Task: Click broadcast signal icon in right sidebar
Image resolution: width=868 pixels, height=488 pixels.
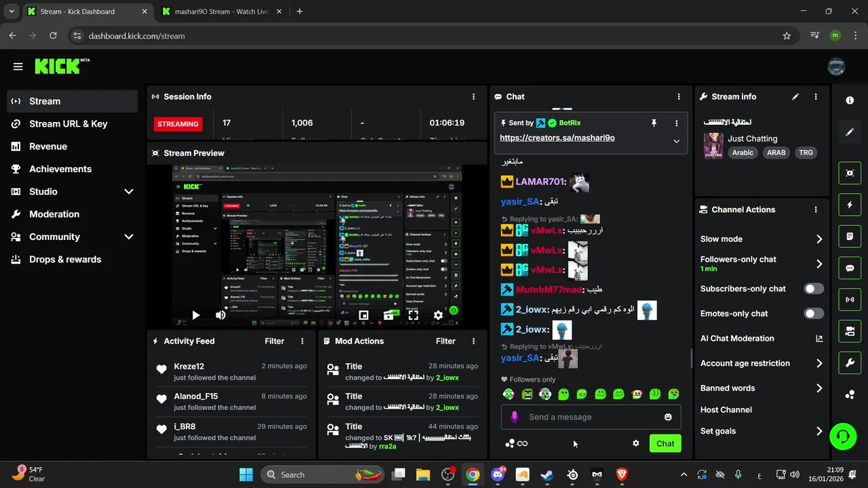Action: point(850,300)
